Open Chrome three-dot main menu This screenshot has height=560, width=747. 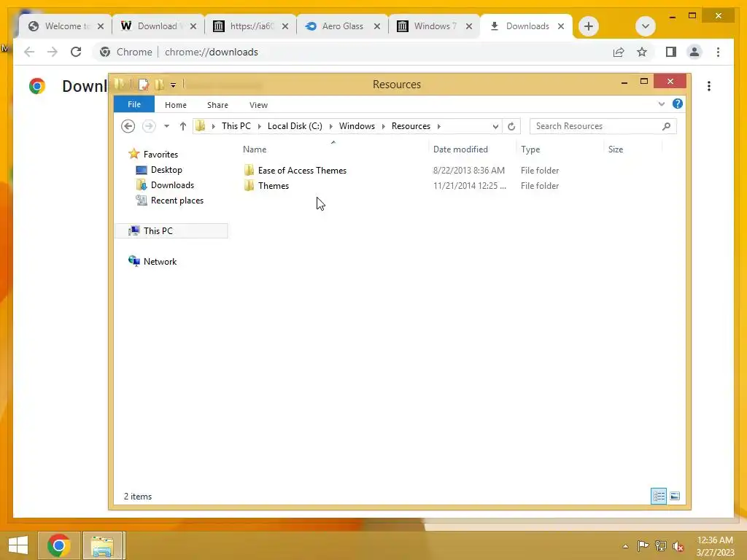[718, 52]
